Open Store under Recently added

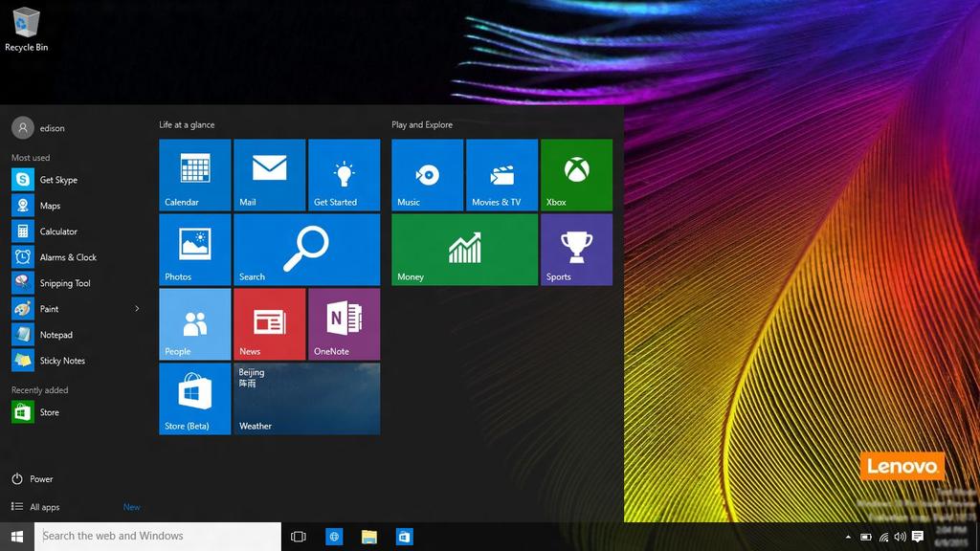point(76,412)
